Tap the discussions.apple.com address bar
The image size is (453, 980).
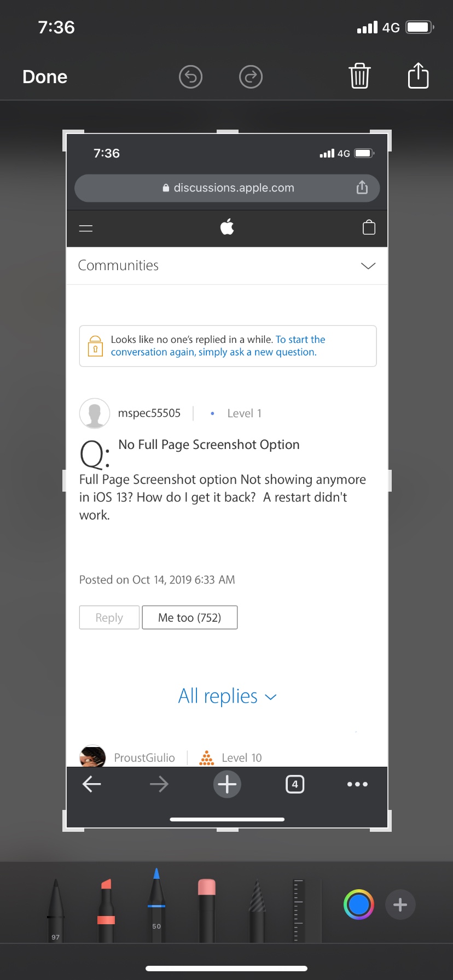click(x=227, y=188)
